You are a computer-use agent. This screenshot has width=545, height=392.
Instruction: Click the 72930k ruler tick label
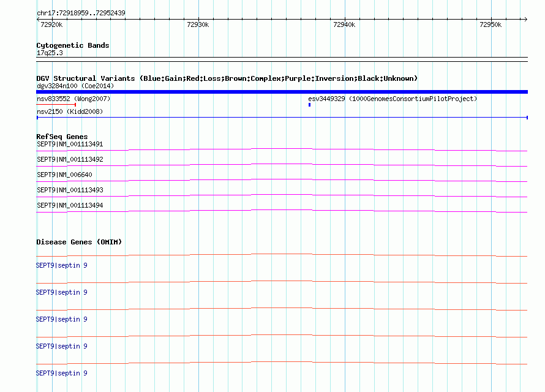(x=198, y=24)
